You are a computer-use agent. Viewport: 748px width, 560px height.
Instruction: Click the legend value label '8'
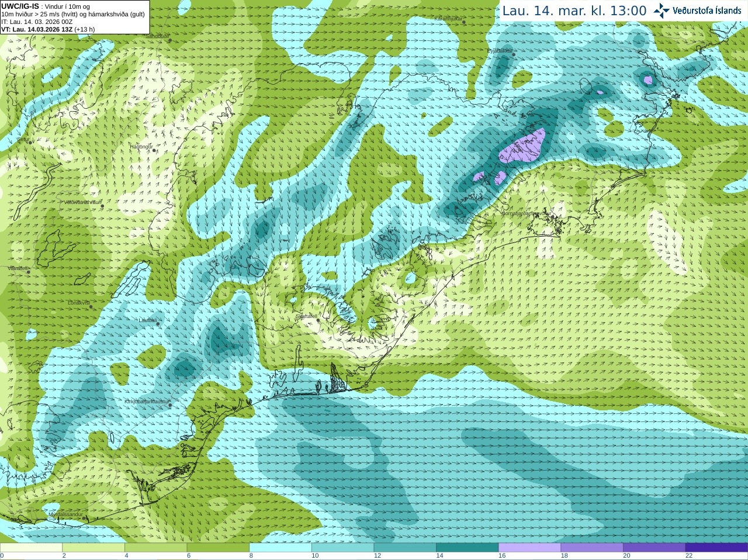pos(251,556)
